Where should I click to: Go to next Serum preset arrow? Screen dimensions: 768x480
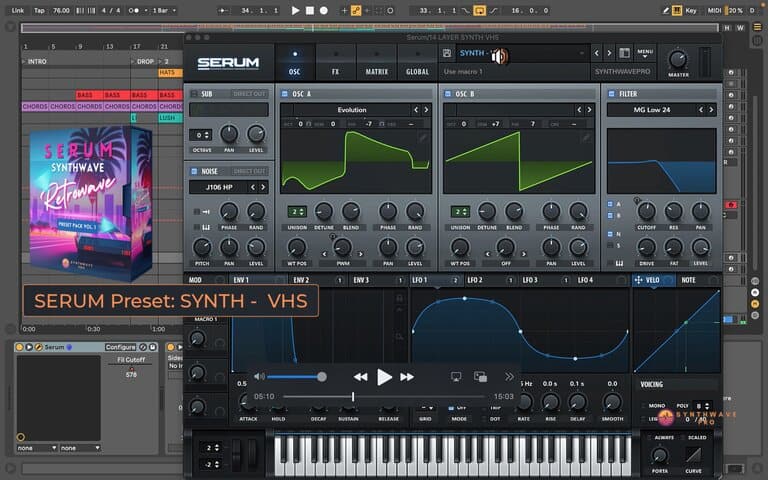pyautogui.click(x=609, y=53)
